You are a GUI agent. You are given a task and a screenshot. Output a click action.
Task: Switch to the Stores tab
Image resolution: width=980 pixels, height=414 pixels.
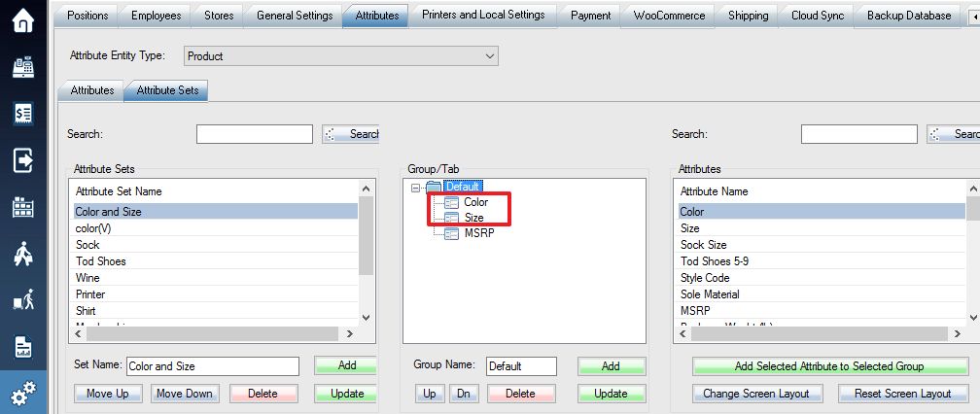[x=219, y=15]
